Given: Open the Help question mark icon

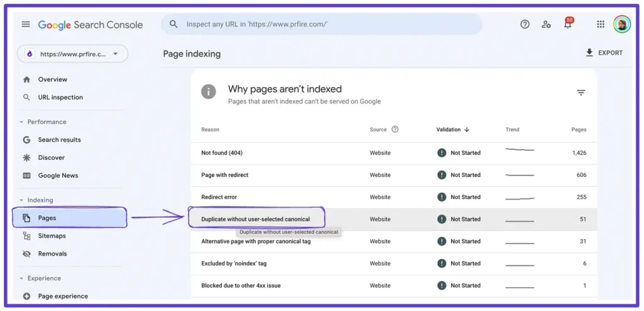Looking at the screenshot, I should click(525, 25).
